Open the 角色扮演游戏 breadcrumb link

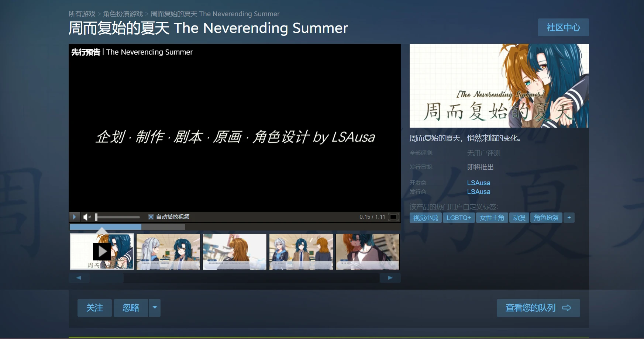coord(123,14)
